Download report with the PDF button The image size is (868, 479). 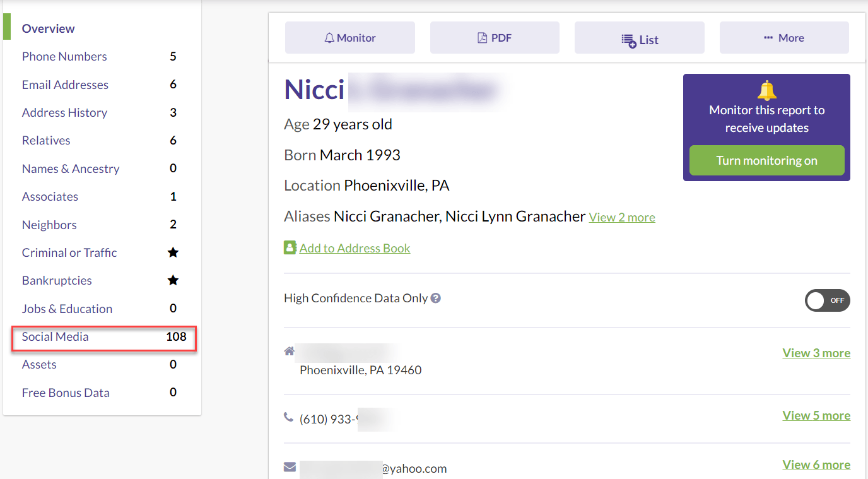point(495,38)
